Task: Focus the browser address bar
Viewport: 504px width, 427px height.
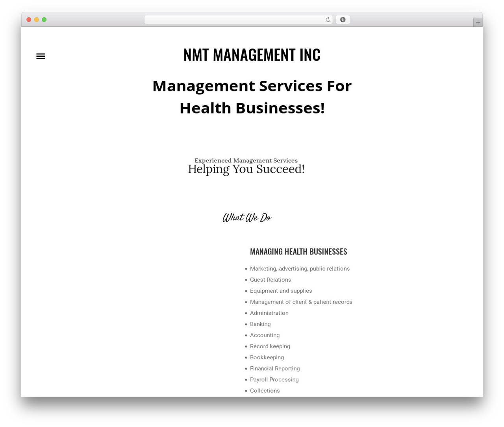Action: point(238,20)
